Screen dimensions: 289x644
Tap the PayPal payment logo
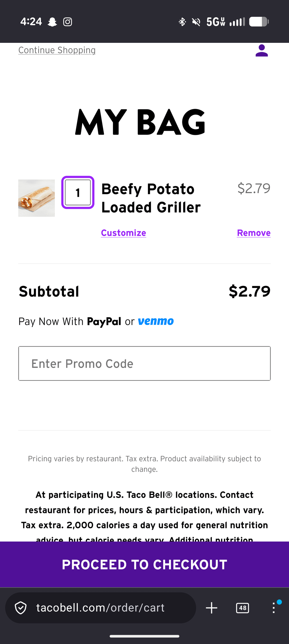[104, 321]
